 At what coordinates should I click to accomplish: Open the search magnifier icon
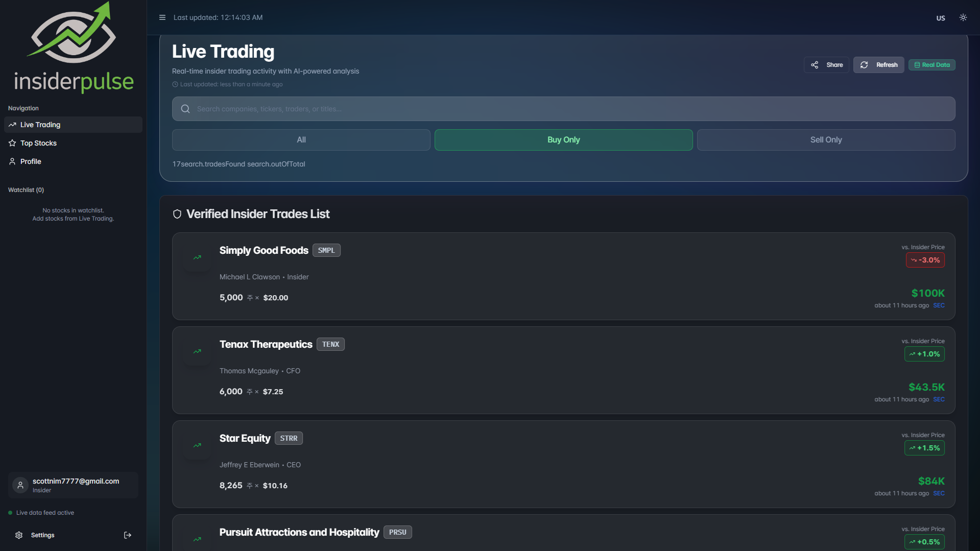(185, 109)
